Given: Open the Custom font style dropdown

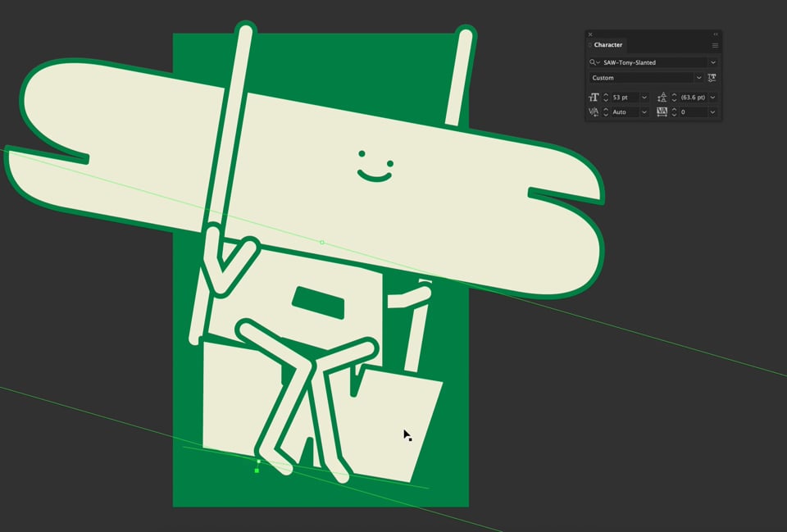Looking at the screenshot, I should tap(698, 78).
